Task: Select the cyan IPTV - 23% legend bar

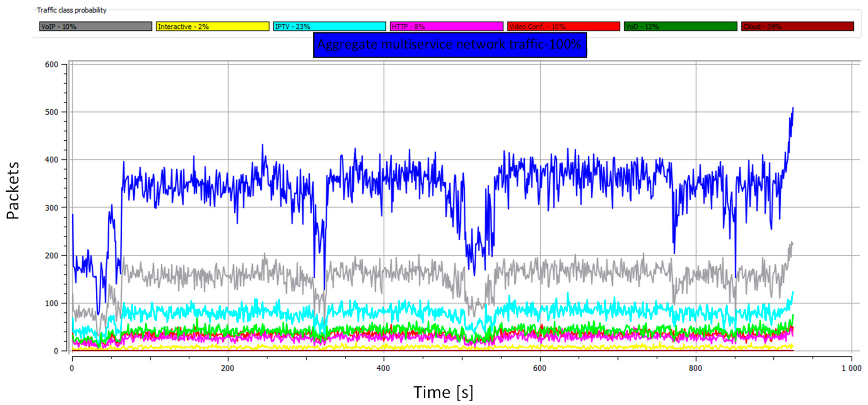Action: click(x=329, y=26)
